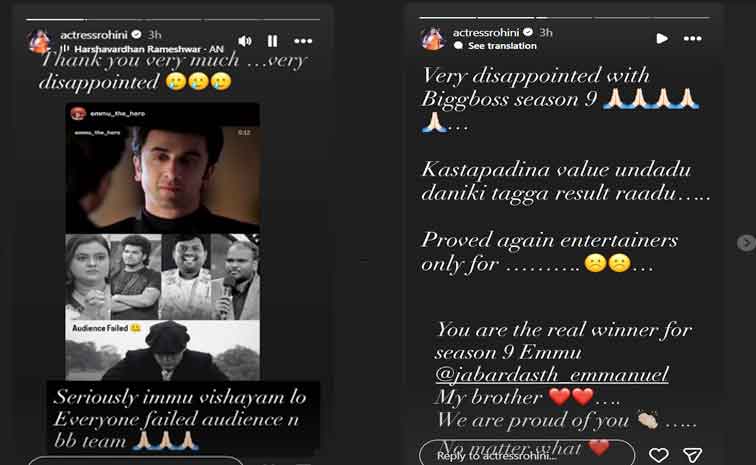
Task: Open embedded emmu_the_hero reshared post
Action: click(x=162, y=241)
